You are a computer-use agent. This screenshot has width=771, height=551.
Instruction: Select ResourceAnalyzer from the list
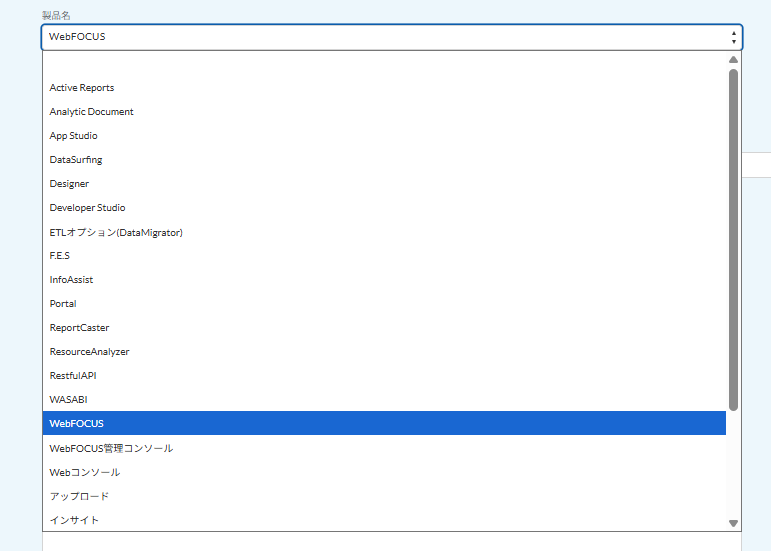click(384, 352)
